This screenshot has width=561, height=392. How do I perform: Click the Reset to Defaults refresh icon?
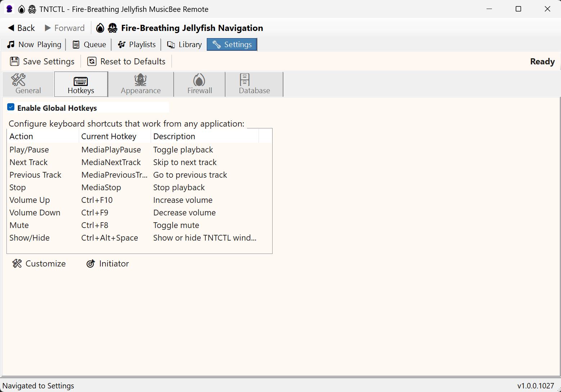[92, 61]
